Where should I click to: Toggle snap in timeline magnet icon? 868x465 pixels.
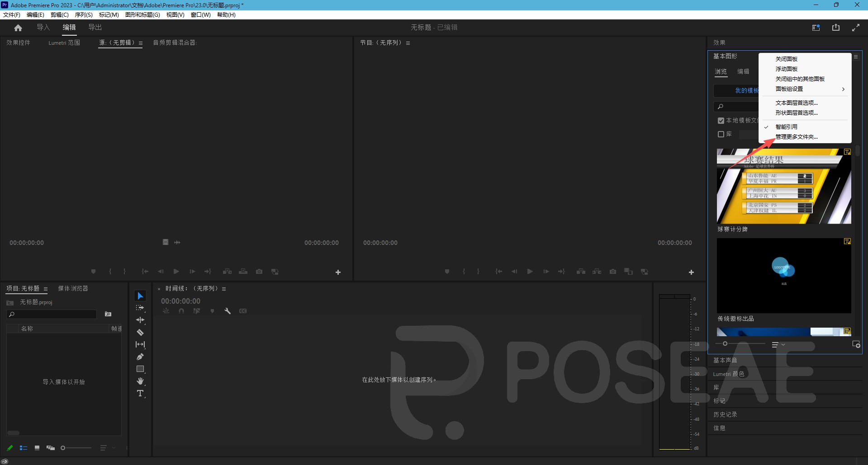point(181,311)
